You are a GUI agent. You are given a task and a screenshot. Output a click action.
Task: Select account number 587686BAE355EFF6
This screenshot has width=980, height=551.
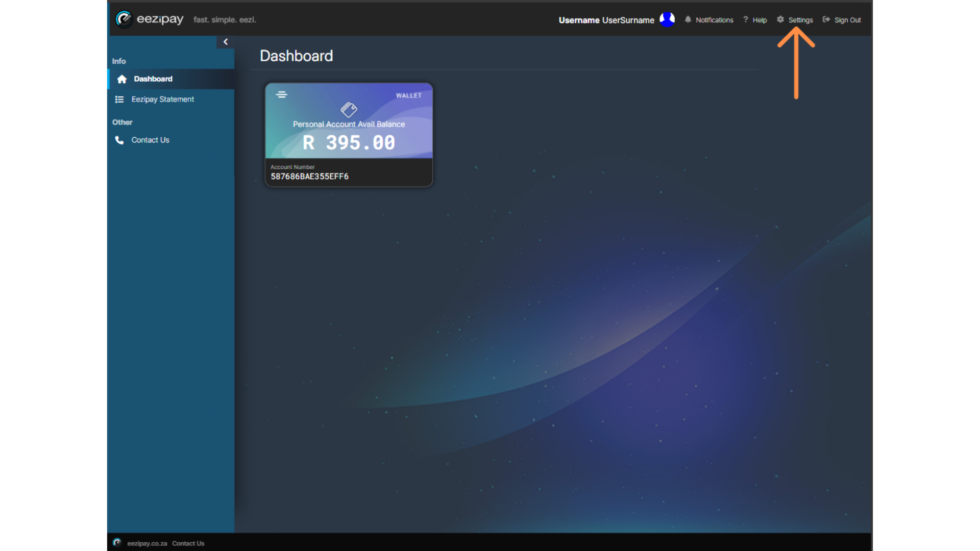309,177
